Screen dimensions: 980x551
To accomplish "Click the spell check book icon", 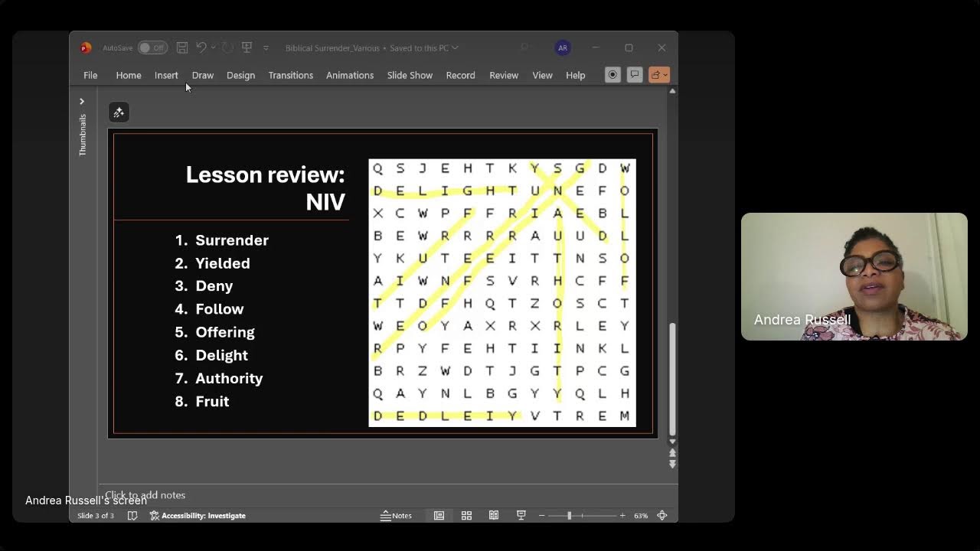I will (x=132, y=516).
